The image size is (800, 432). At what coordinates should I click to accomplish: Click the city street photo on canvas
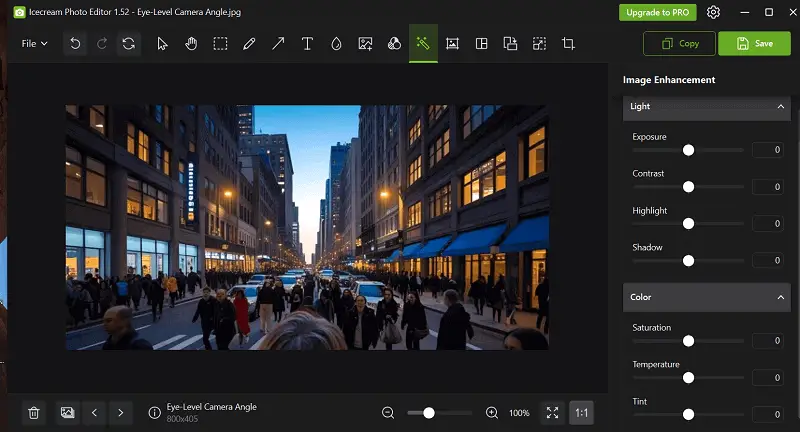click(x=307, y=227)
